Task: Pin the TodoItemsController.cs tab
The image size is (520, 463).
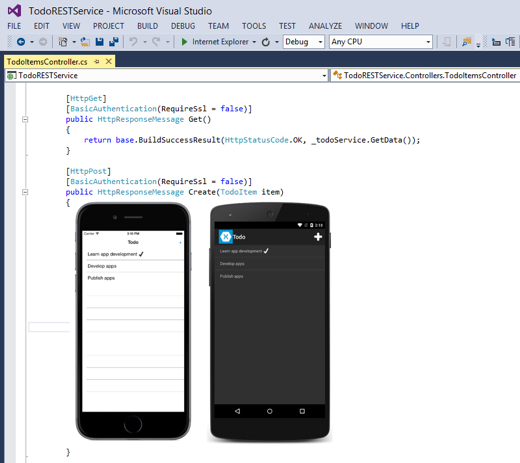Action: (x=97, y=62)
